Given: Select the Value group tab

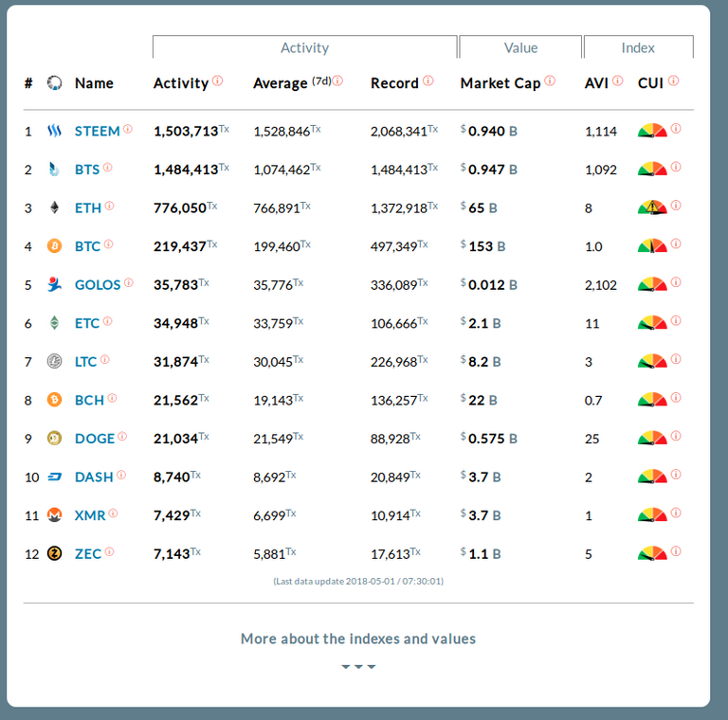Looking at the screenshot, I should pyautogui.click(x=520, y=47).
